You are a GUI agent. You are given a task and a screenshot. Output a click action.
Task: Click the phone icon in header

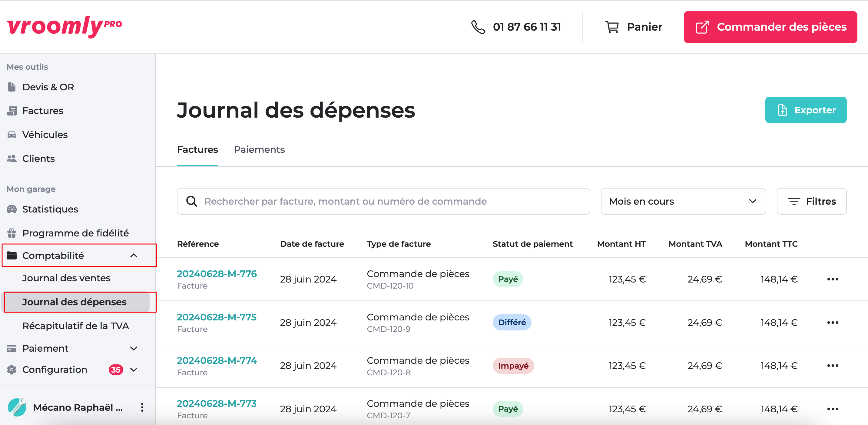(x=478, y=27)
